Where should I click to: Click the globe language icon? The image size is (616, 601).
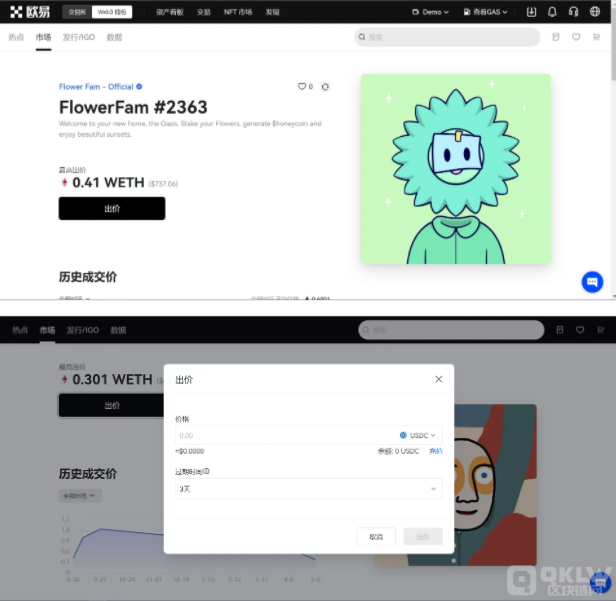(594, 12)
